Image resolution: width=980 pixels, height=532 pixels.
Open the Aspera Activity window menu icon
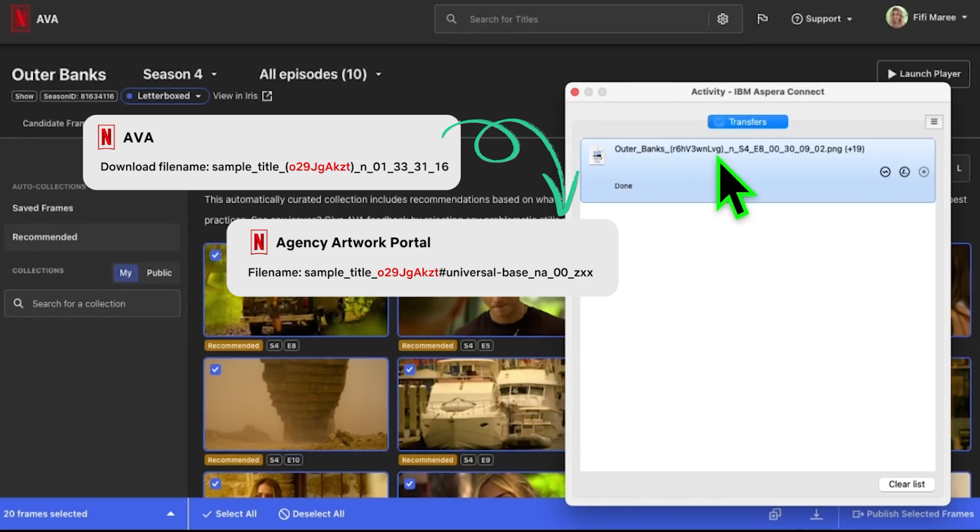(x=933, y=122)
